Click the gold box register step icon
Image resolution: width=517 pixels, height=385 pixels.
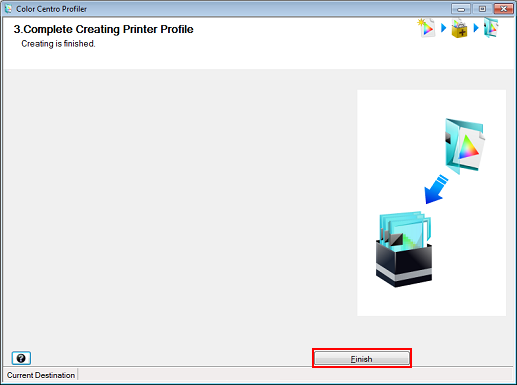[459, 29]
